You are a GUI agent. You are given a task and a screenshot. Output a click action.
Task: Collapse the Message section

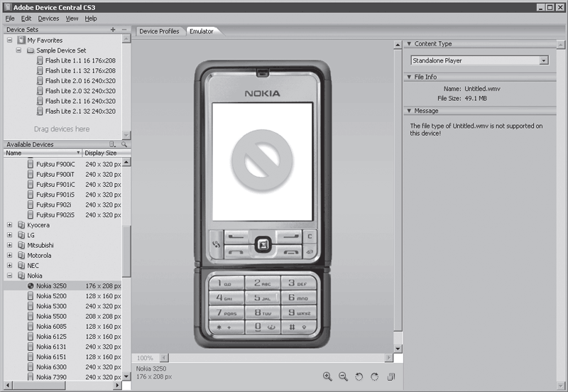pos(409,111)
